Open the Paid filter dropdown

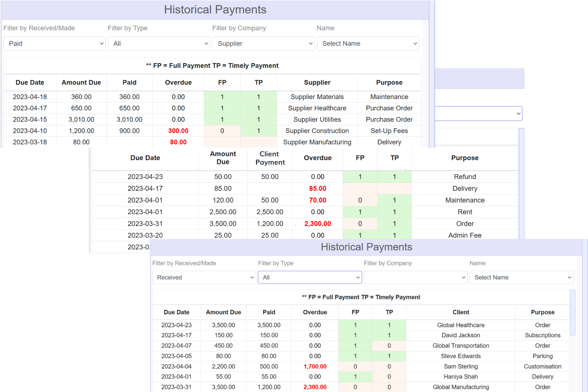click(54, 43)
